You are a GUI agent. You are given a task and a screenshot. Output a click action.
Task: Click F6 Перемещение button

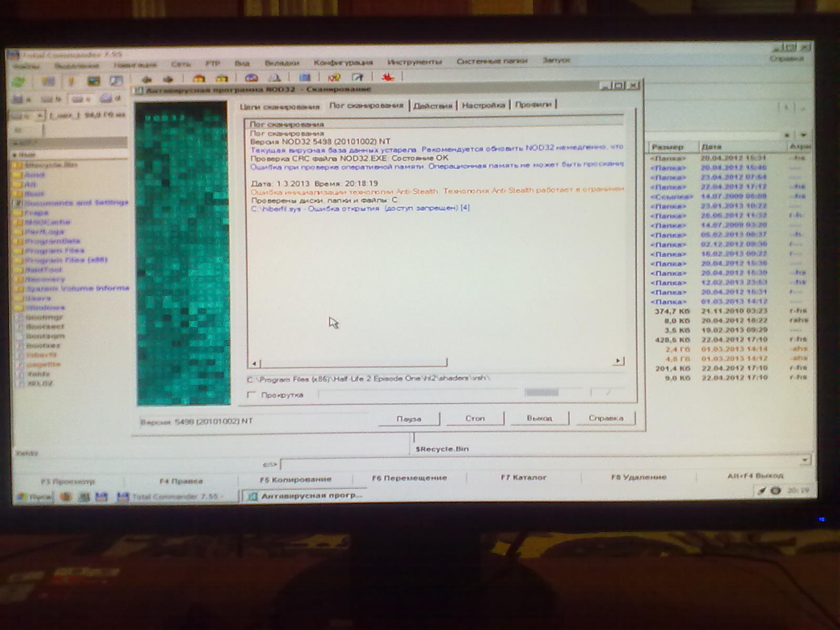pyautogui.click(x=409, y=478)
